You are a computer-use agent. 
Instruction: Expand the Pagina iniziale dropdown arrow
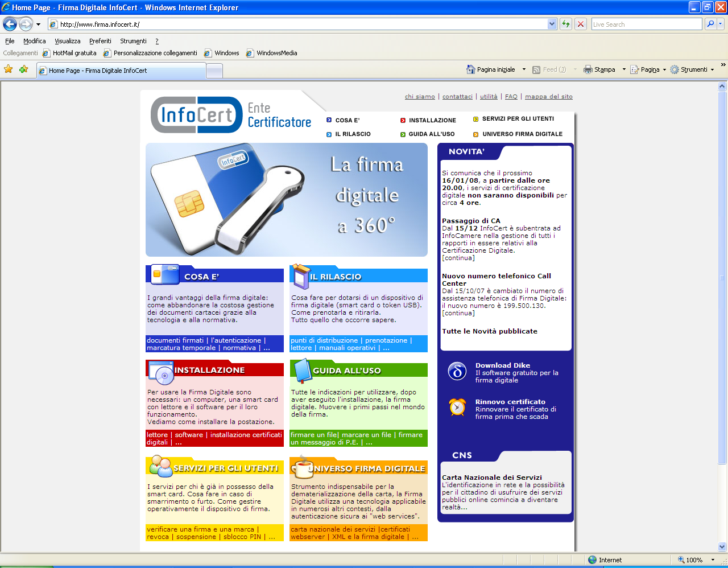coord(524,69)
